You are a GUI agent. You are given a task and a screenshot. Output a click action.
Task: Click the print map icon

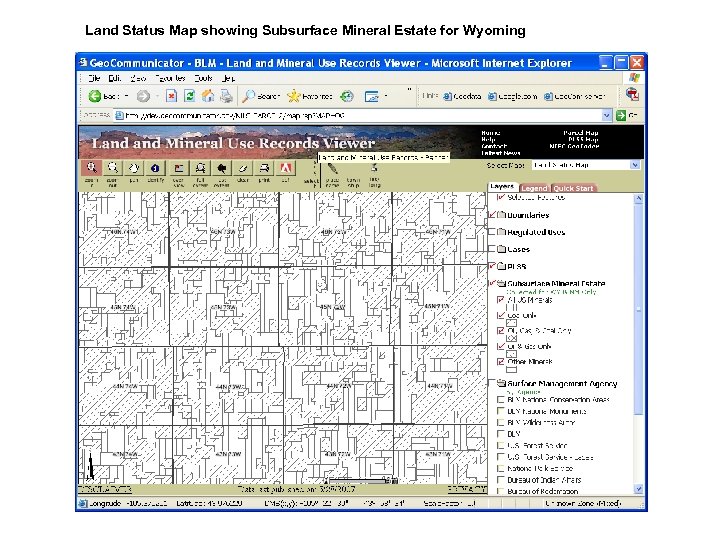pos(263,168)
